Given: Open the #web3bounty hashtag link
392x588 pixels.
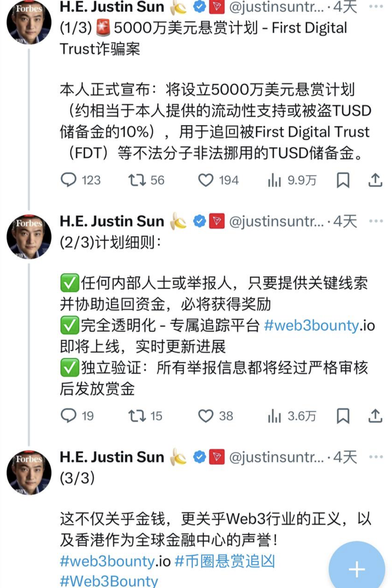Looking at the screenshot, I should point(312,326).
